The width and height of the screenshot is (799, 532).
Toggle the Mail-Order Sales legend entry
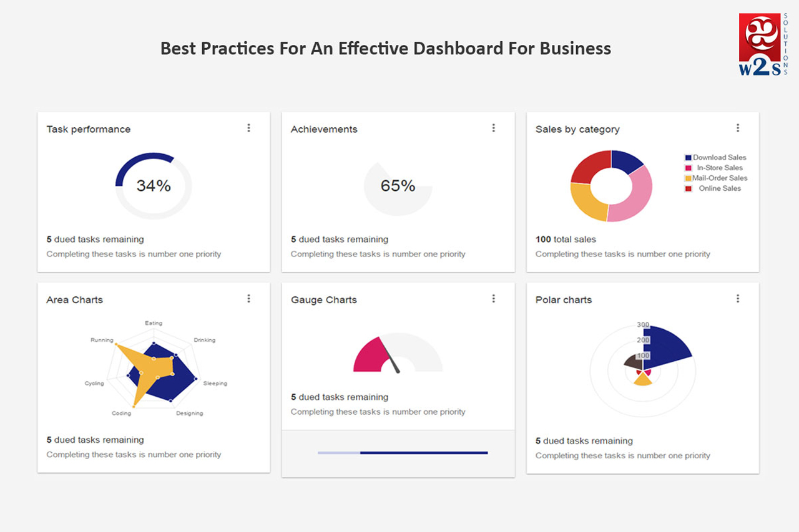(x=721, y=178)
